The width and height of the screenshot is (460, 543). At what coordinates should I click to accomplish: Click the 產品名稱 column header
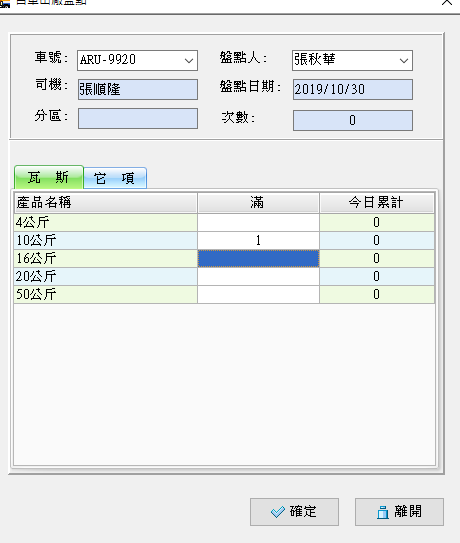[x=106, y=203]
